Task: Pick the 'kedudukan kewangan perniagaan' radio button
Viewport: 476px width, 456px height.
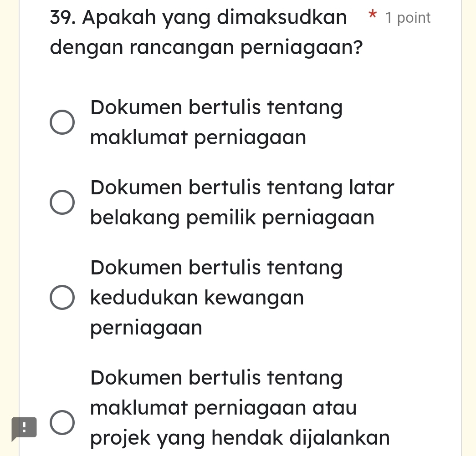Action: 61,298
